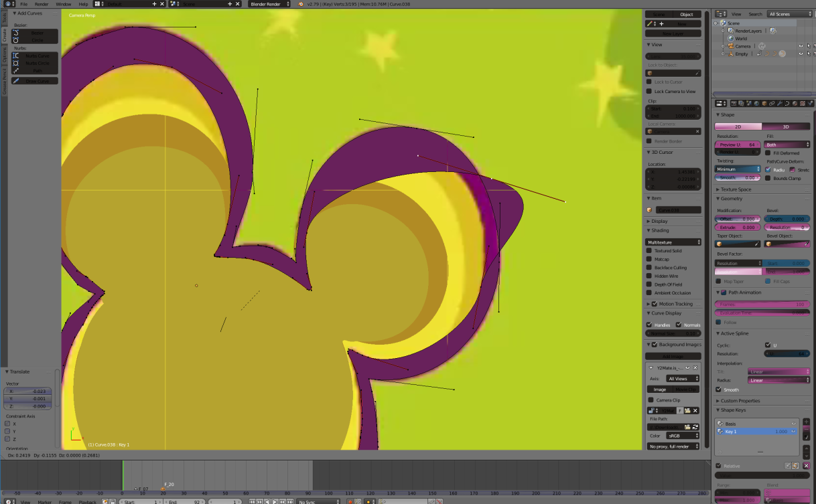Add a new shape key with plus icon
The height and width of the screenshot is (504, 816).
click(x=807, y=422)
